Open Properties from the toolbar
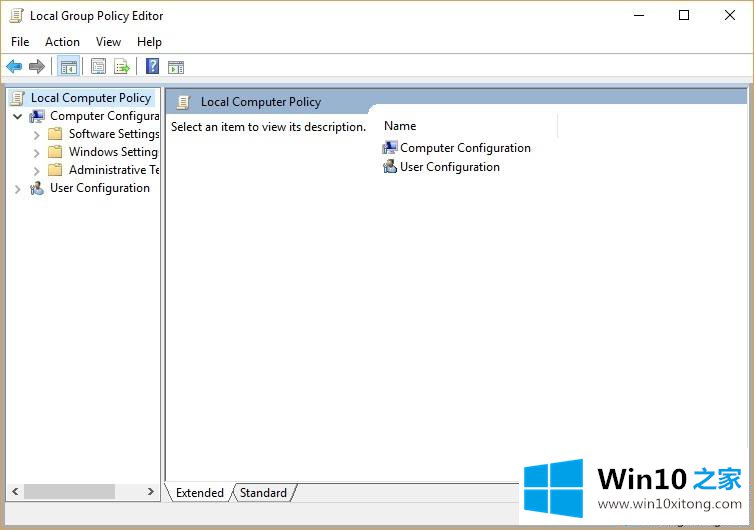The image size is (754, 530). click(98, 67)
